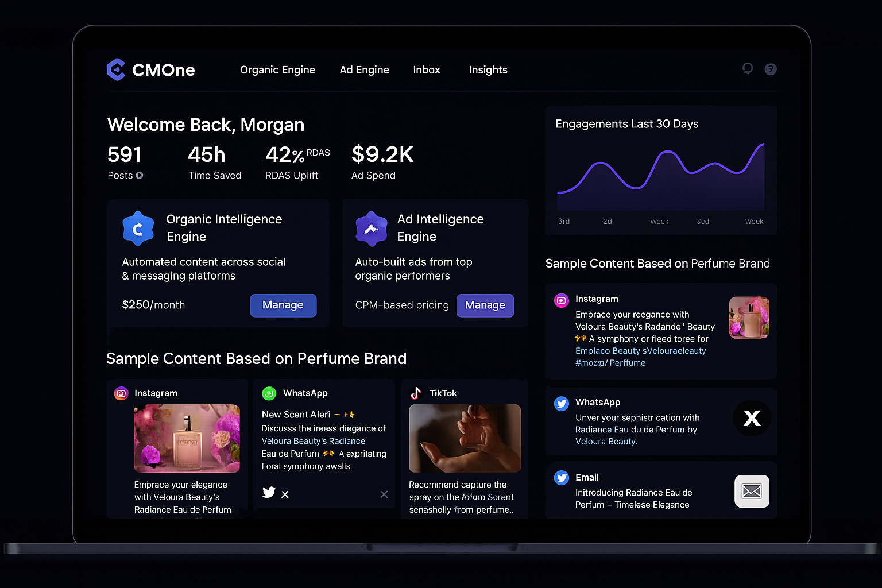This screenshot has width=882, height=588.
Task: Click the Email envelope icon
Action: [752, 491]
